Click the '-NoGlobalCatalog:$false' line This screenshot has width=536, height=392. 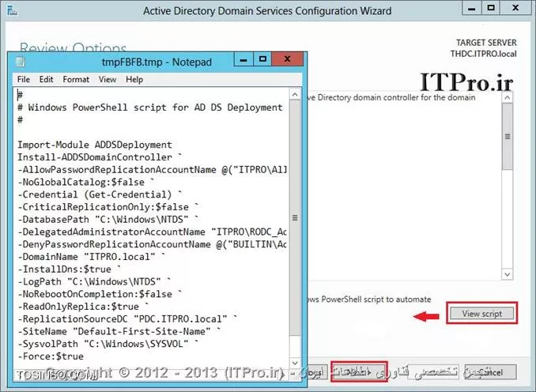coord(86,182)
